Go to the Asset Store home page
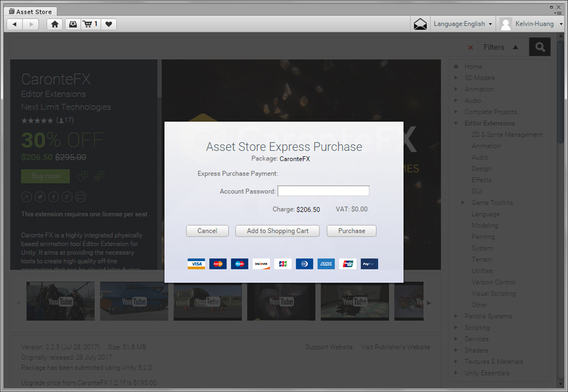This screenshot has width=568, height=392. pyautogui.click(x=55, y=24)
